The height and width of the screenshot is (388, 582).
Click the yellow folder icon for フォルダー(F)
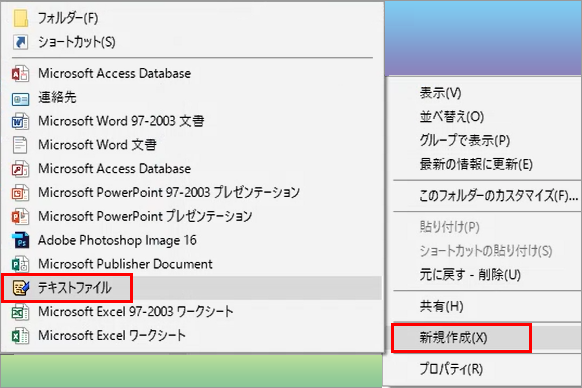click(20, 18)
